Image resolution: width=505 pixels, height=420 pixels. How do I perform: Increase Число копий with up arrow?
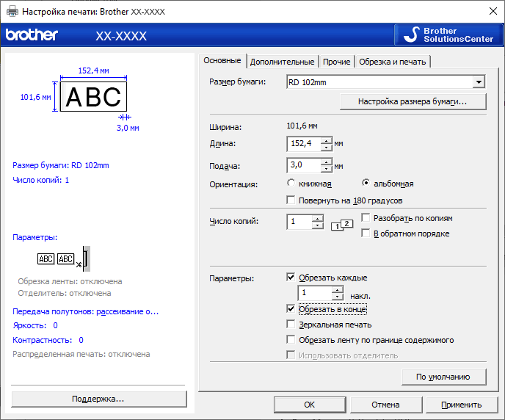coord(317,218)
